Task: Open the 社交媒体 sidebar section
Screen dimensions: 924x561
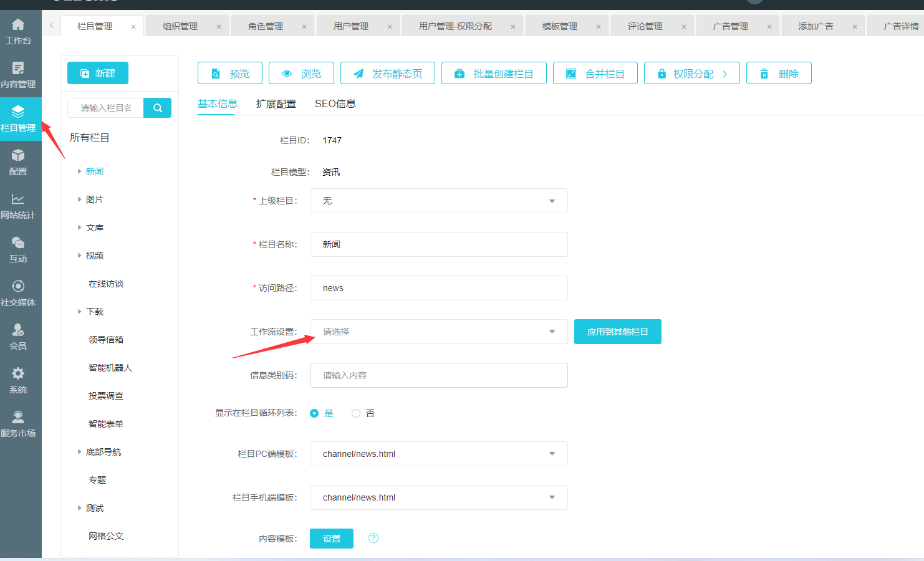Action: point(18,293)
